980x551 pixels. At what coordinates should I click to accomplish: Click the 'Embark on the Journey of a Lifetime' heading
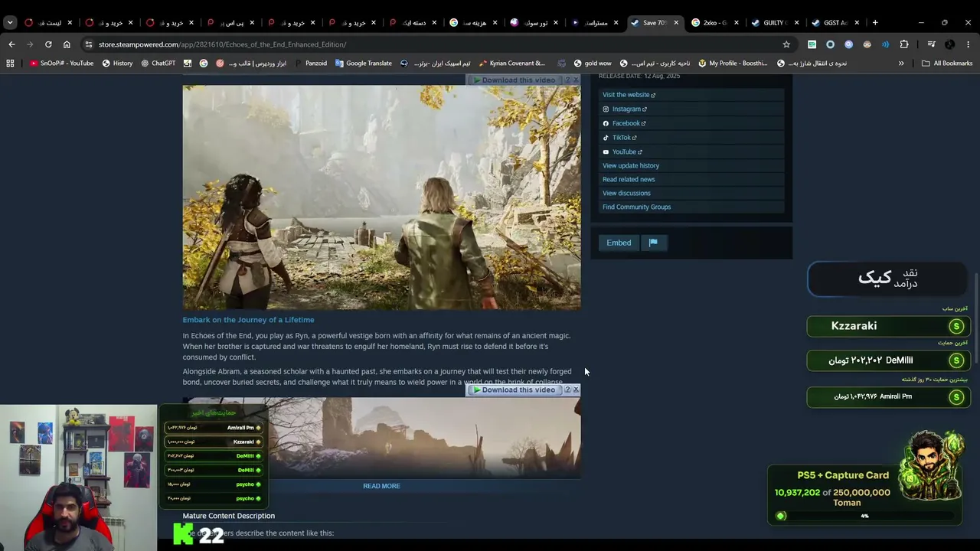(x=248, y=320)
